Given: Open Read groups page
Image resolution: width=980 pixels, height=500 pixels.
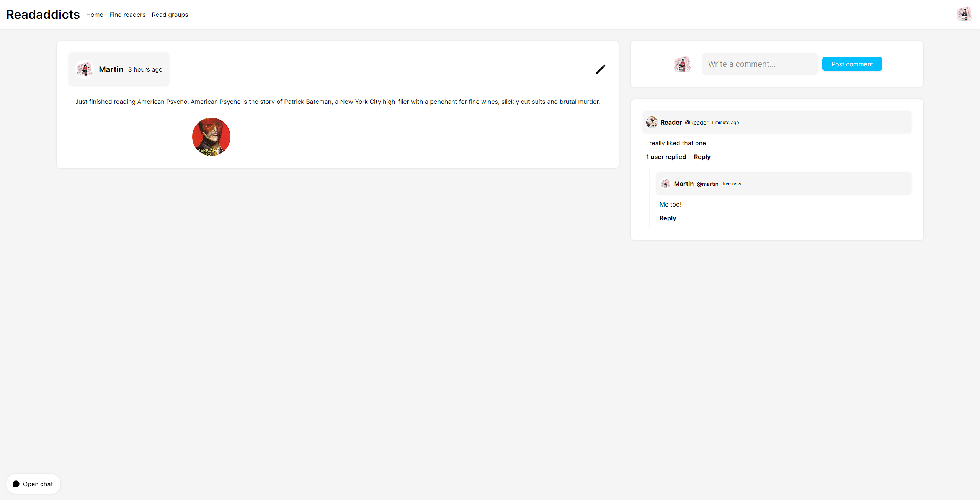Looking at the screenshot, I should tap(170, 15).
